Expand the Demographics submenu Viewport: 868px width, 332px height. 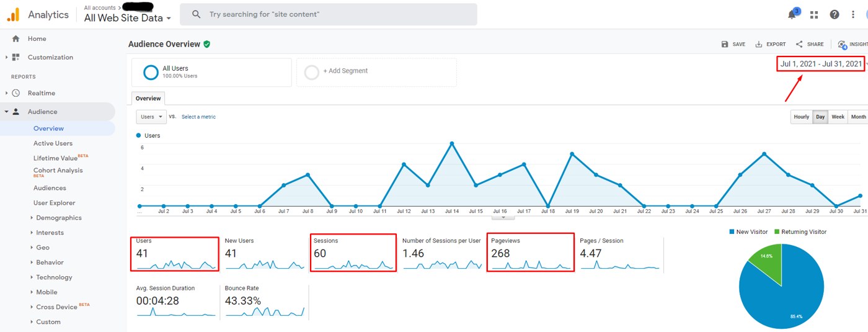(32, 218)
